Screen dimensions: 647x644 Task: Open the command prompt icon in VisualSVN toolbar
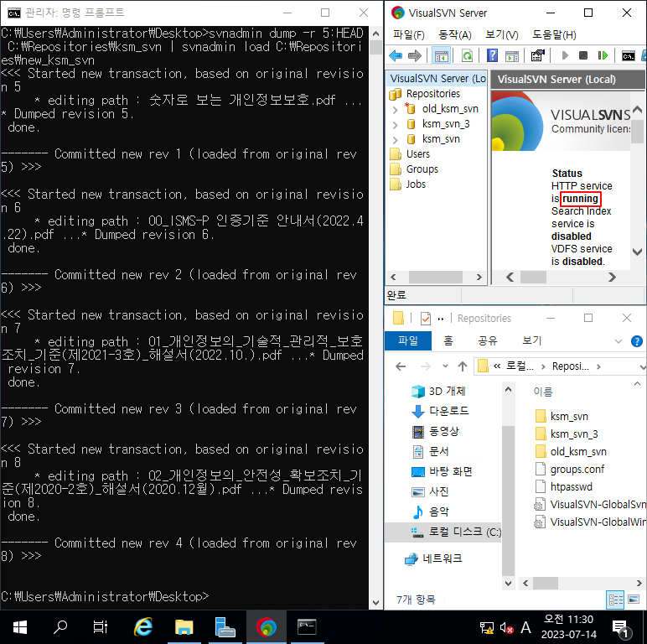point(629,55)
